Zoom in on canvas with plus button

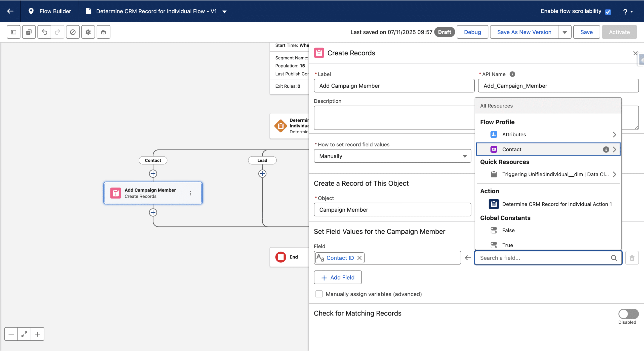coord(37,334)
